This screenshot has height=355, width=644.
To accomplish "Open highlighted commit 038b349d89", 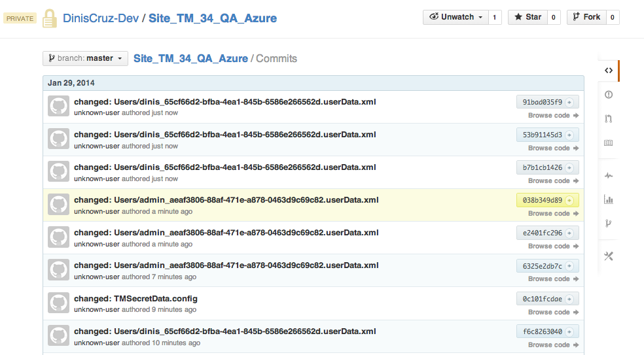I will point(543,200).
